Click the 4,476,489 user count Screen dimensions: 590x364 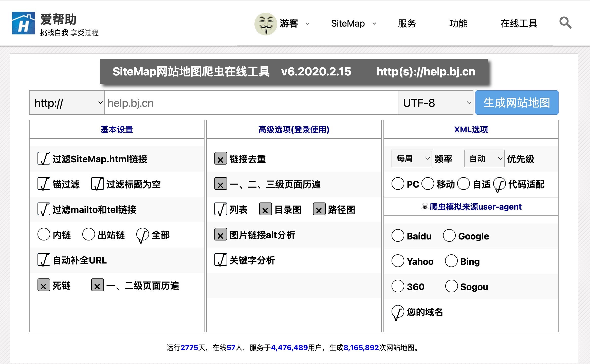(x=289, y=348)
